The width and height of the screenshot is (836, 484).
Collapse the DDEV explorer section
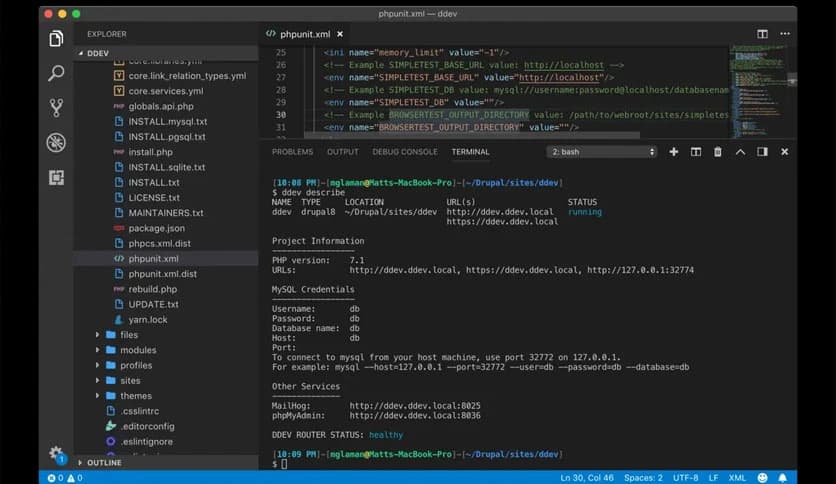[x=168, y=53]
